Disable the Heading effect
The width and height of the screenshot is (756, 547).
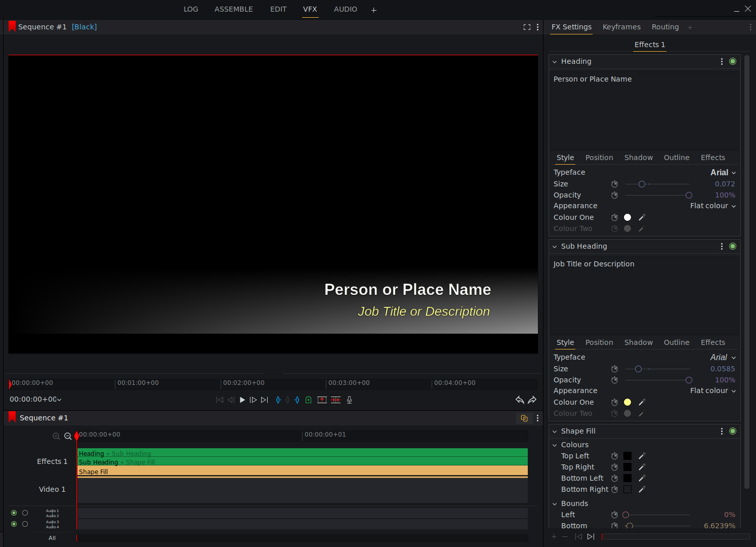pyautogui.click(x=733, y=61)
